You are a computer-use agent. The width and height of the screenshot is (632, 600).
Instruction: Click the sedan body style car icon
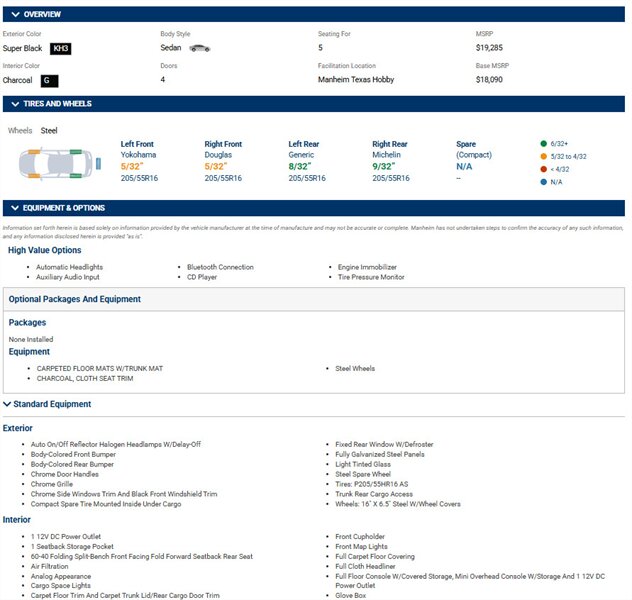tap(200, 48)
